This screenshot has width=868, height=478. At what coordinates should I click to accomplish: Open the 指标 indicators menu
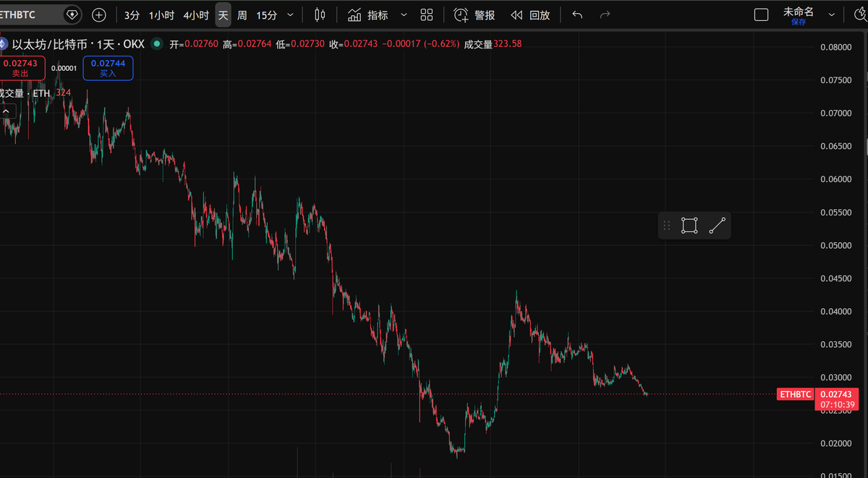tap(367, 14)
